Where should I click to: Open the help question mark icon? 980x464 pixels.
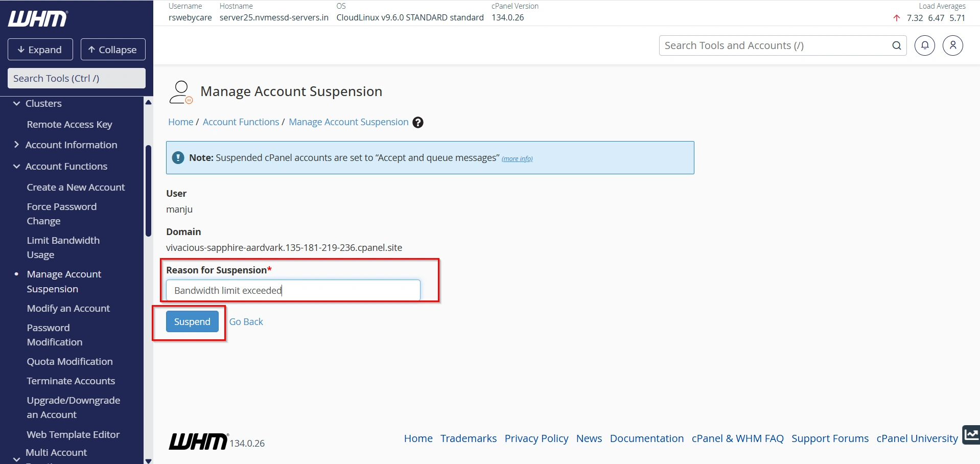click(418, 122)
